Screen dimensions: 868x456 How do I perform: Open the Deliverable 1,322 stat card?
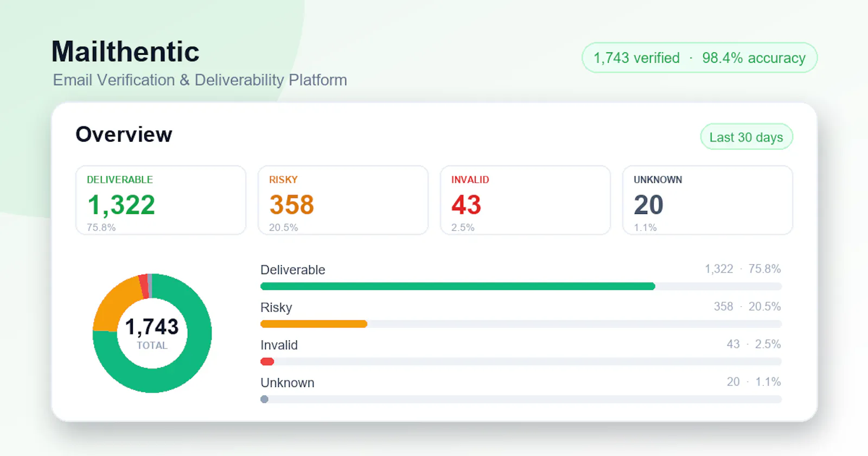pyautogui.click(x=161, y=200)
